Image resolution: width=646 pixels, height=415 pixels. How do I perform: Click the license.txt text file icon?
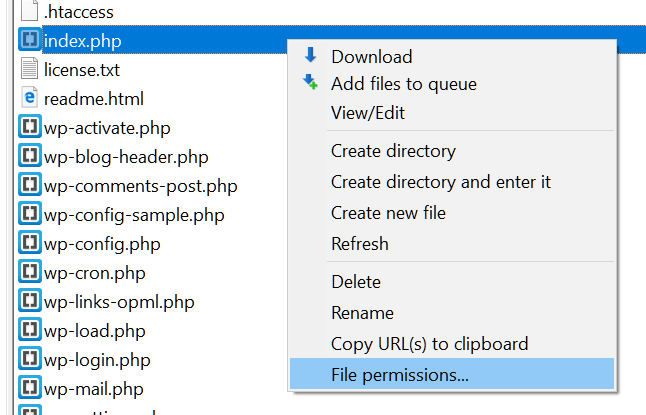point(29,68)
